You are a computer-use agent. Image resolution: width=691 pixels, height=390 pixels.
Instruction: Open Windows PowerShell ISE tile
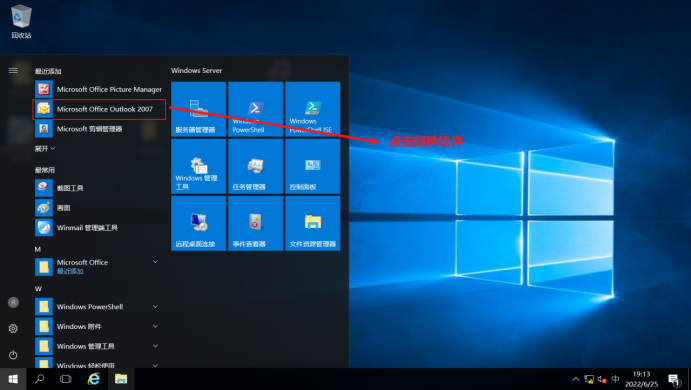(x=312, y=109)
